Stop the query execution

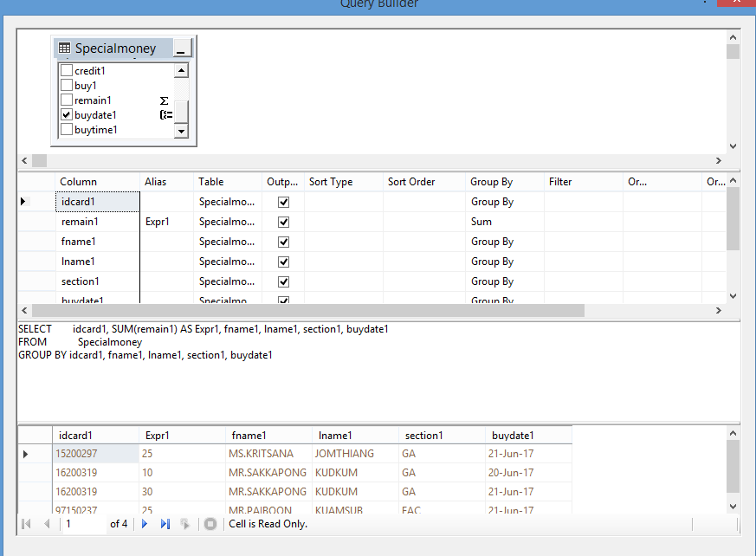tap(210, 524)
